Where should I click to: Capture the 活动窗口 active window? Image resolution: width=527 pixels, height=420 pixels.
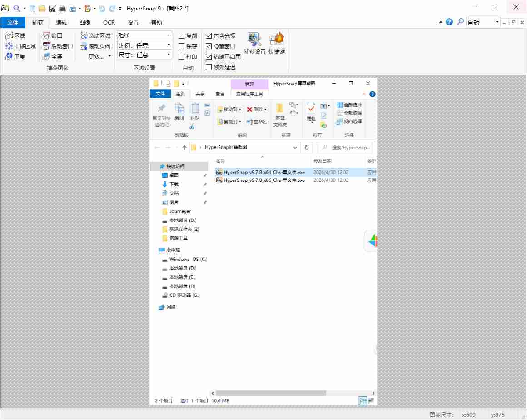(x=58, y=46)
